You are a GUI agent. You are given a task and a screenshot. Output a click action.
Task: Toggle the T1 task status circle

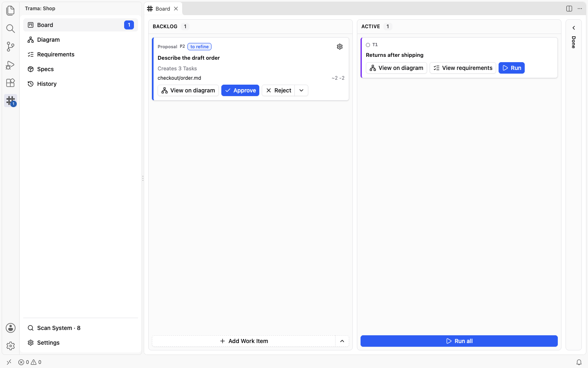click(x=368, y=45)
